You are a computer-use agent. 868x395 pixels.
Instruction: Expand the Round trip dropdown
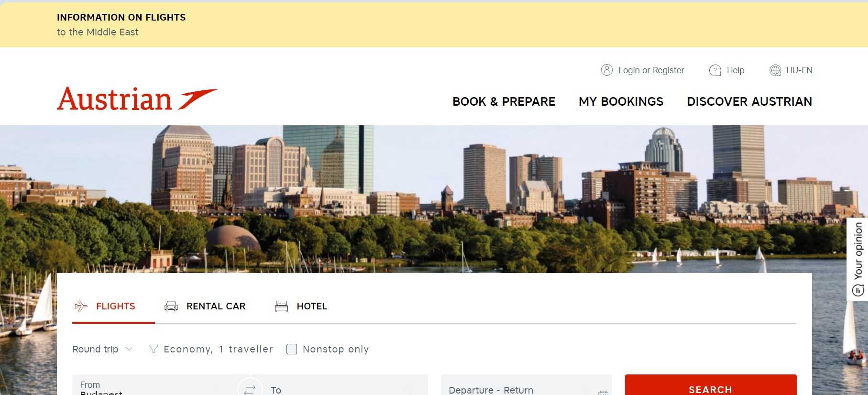point(102,349)
